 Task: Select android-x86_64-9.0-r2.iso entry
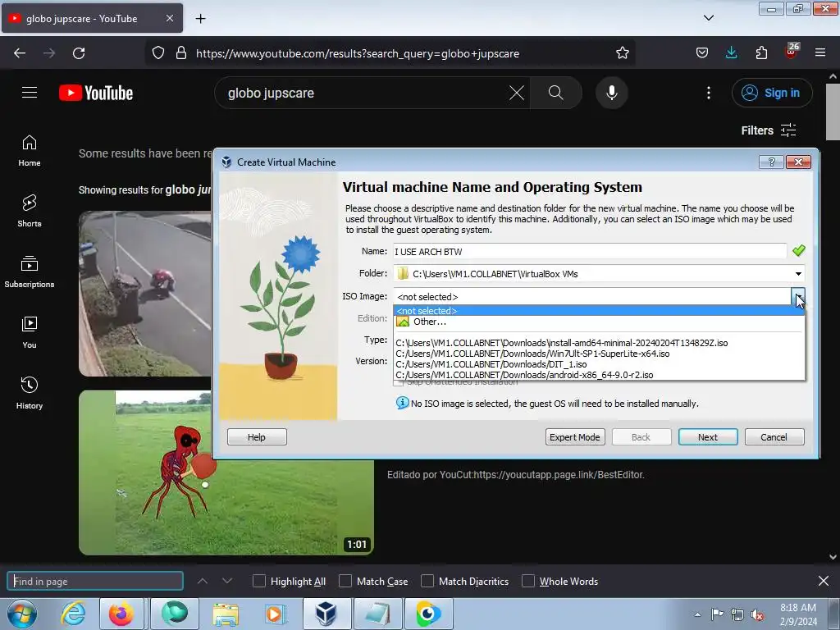[599, 375]
